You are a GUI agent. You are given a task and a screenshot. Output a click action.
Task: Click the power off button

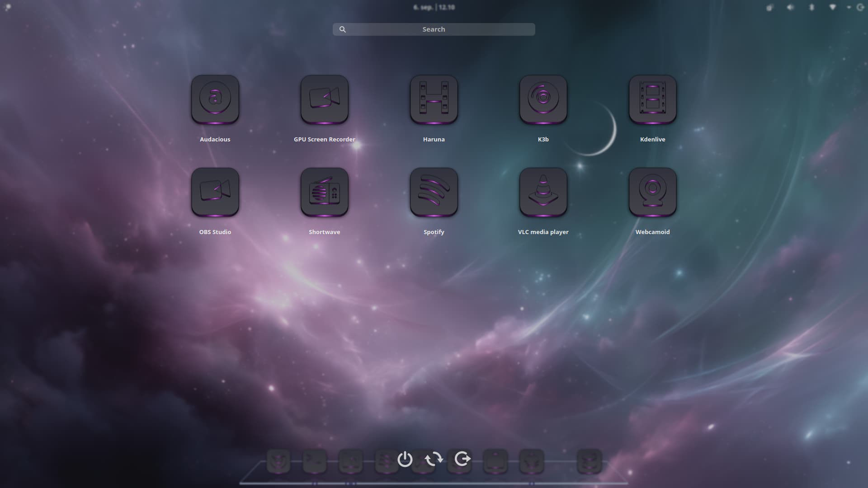405,459
